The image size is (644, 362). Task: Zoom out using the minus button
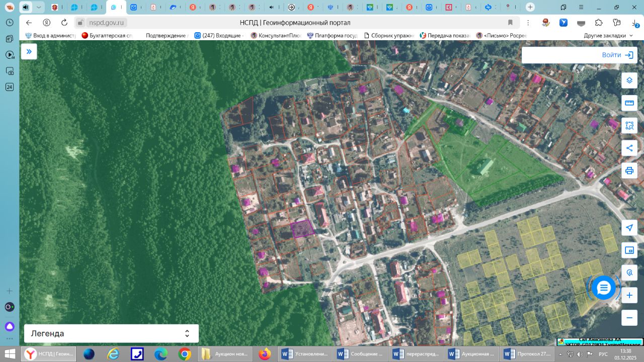pyautogui.click(x=629, y=318)
